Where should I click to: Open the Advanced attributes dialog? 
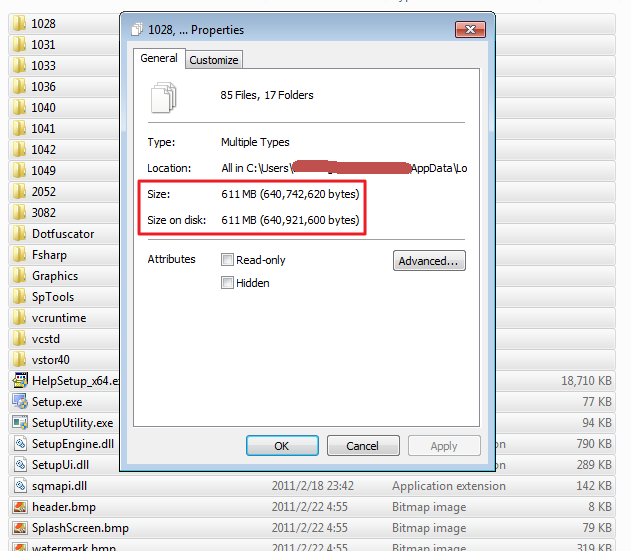tap(429, 261)
